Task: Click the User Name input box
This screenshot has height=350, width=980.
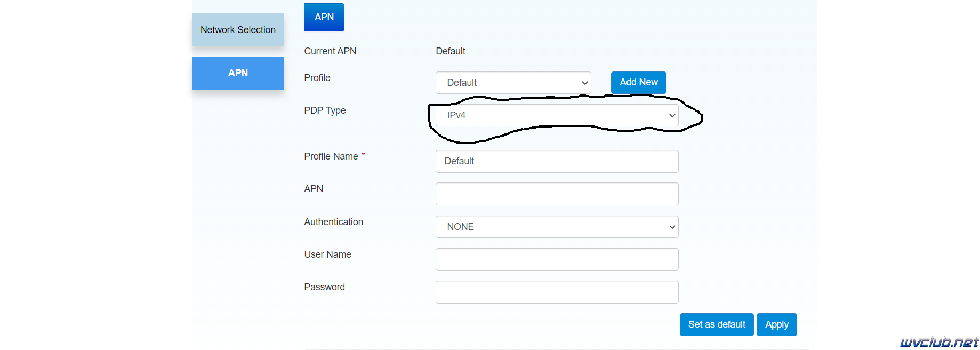Action: pyautogui.click(x=557, y=259)
